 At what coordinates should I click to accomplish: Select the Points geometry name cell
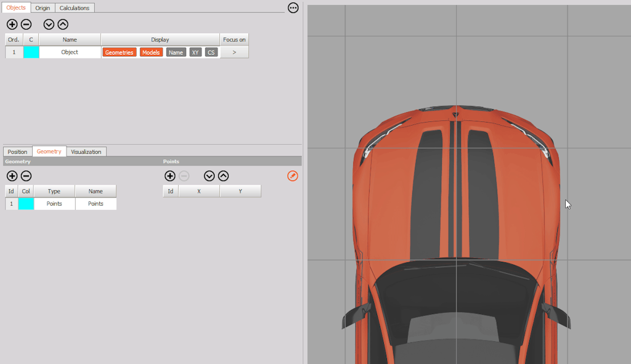tap(96, 203)
